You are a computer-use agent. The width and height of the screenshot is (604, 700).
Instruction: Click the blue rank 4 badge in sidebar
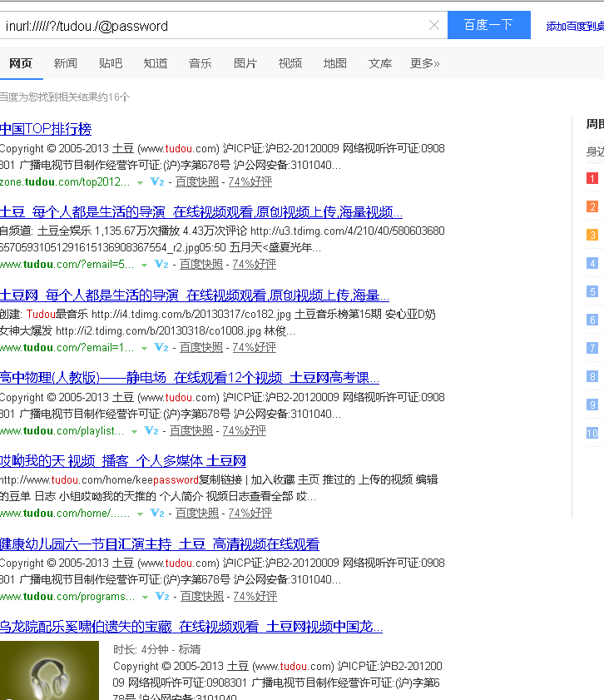(x=592, y=263)
